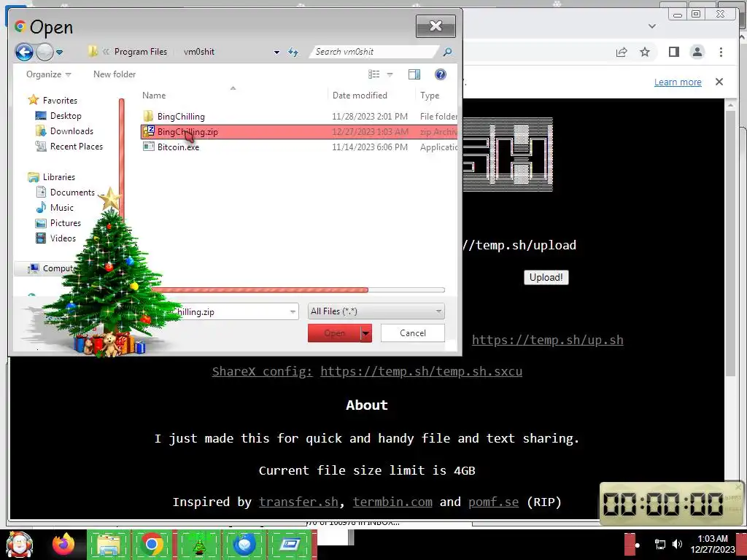The width and height of the screenshot is (747, 560).
Task: Go back with the Open dialog back arrow
Action: pyautogui.click(x=24, y=52)
